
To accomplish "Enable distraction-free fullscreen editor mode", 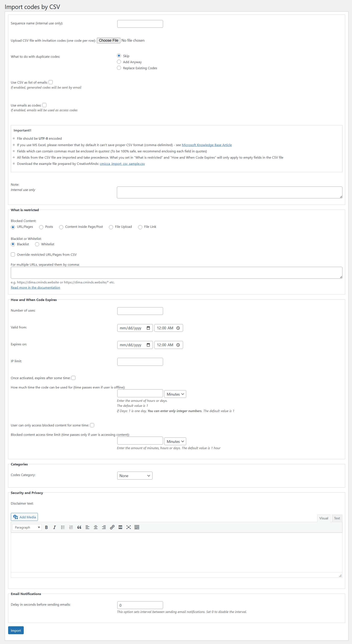I will tap(129, 527).
